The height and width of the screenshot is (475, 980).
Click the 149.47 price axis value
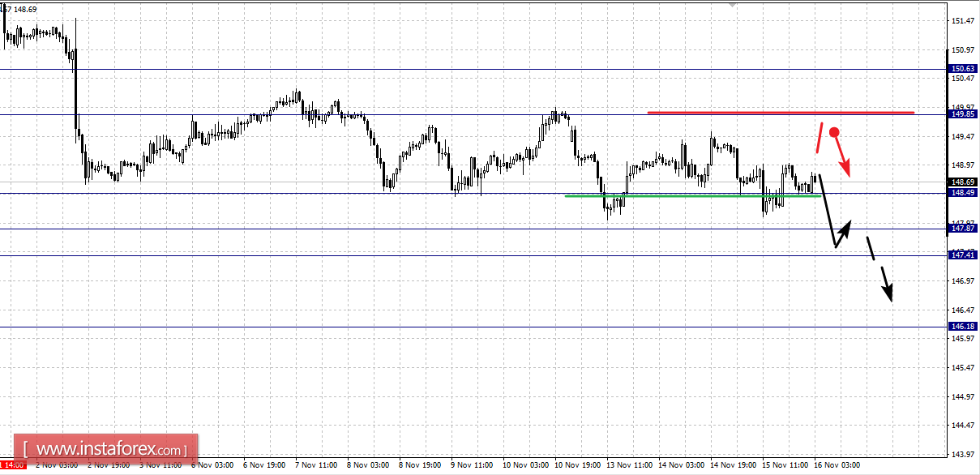coord(963,136)
